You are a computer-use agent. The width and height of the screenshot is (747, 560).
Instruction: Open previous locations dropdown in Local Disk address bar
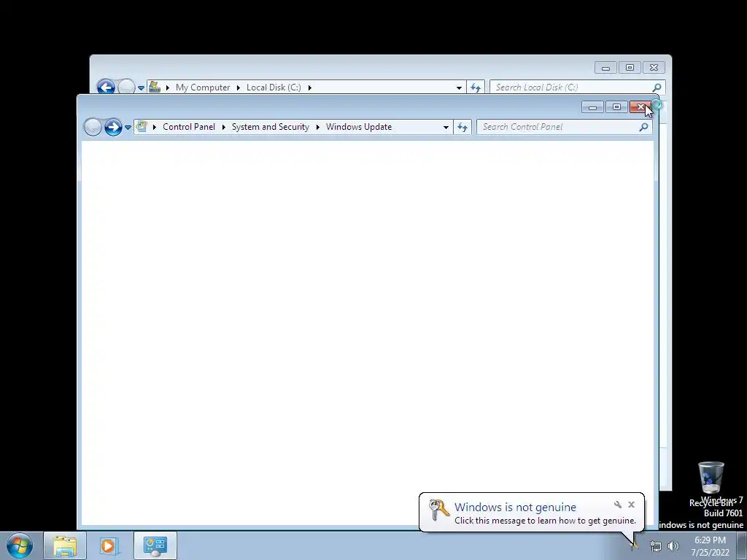coord(459,87)
